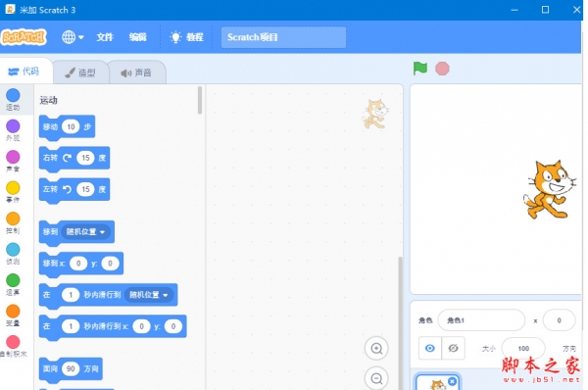Click seconds value in 滑行到 x y block
The width and height of the screenshot is (588, 390).
[71, 326]
